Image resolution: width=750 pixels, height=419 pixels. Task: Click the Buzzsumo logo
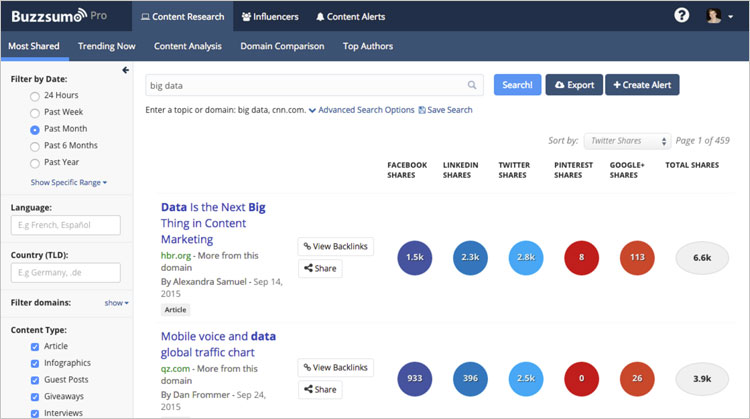[x=52, y=16]
